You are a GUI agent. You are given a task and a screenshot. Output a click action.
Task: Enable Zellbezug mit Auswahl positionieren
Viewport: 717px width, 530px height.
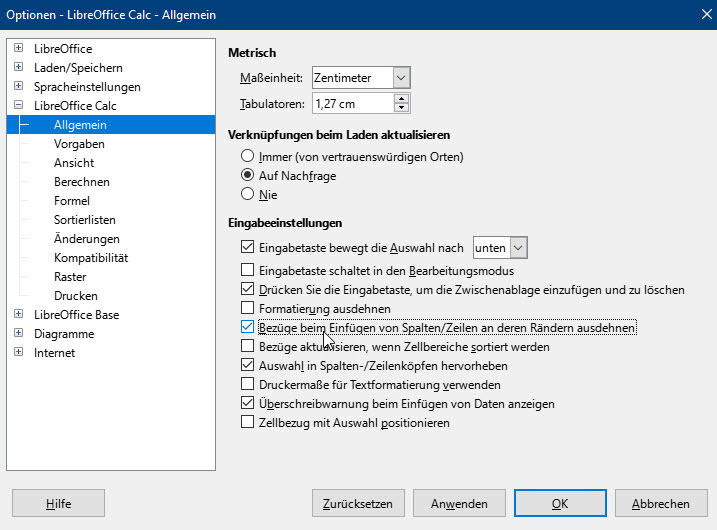click(x=247, y=422)
